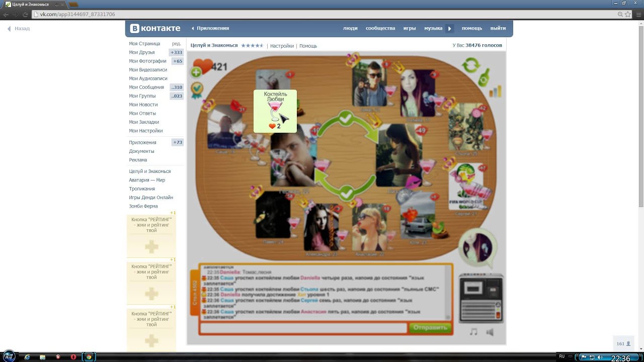
Task: Open app Настройки link
Action: tap(282, 46)
